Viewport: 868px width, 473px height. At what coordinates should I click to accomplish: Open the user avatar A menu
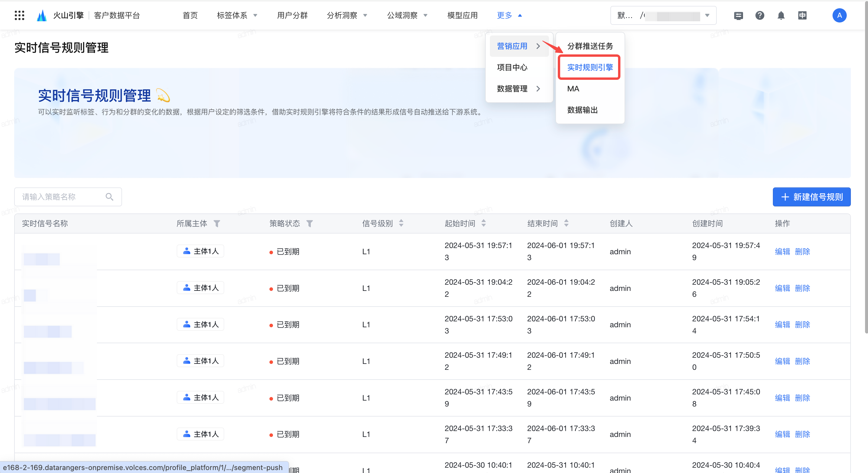[839, 15]
